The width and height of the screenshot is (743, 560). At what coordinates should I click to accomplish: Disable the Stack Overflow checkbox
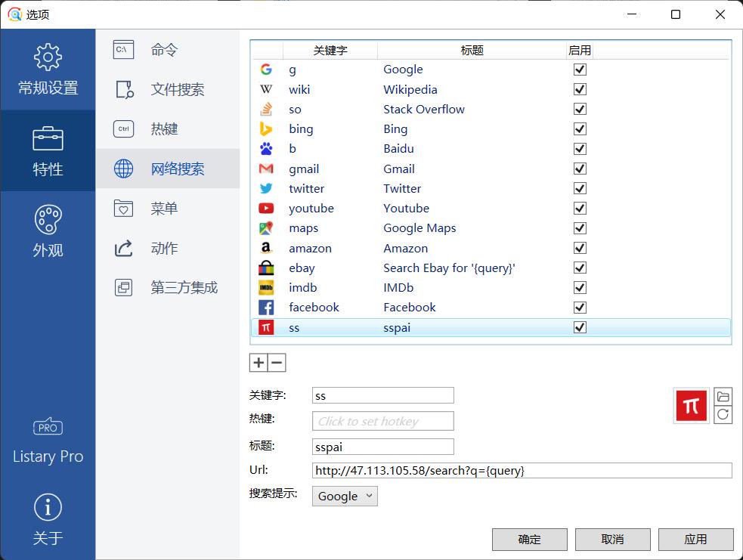tap(580, 110)
